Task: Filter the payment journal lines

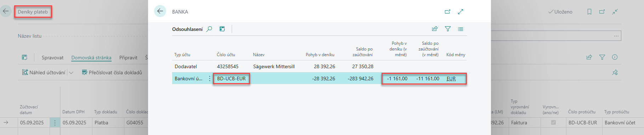Action: point(602,57)
